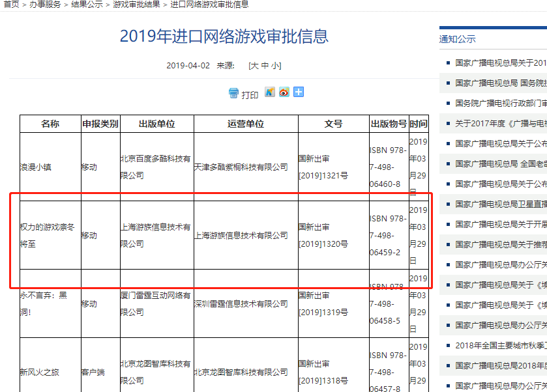
Task: Click 移动 in the 浪漫小镇 row
Action: click(89, 167)
